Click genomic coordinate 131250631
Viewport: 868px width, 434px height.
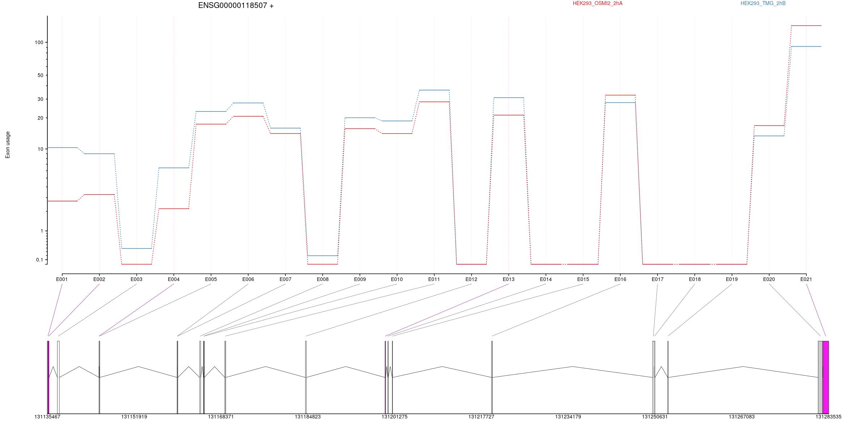pos(655,417)
